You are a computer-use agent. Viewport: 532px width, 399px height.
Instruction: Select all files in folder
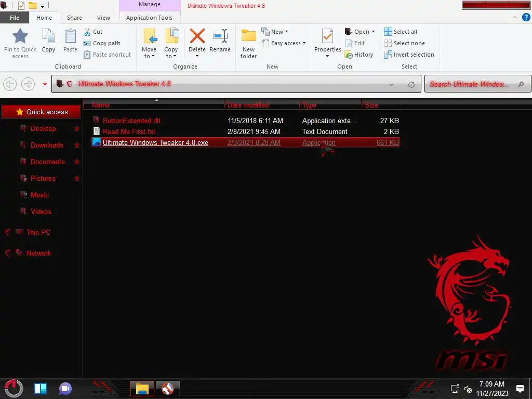(401, 32)
